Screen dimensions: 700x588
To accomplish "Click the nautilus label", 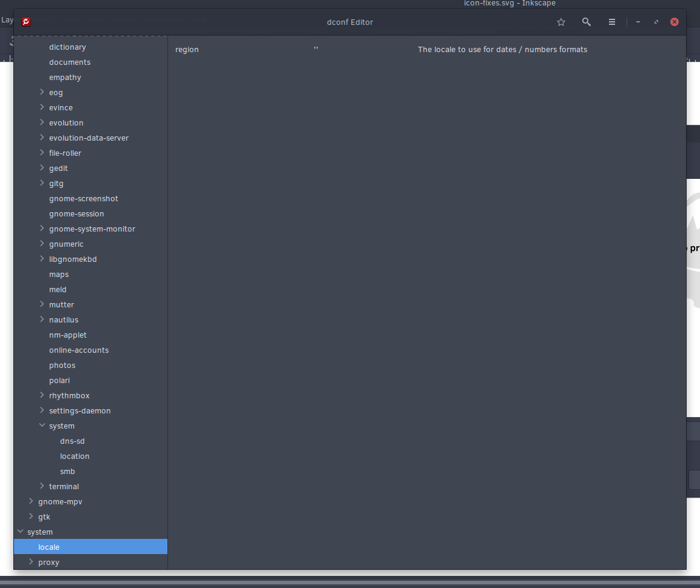I will coord(64,320).
